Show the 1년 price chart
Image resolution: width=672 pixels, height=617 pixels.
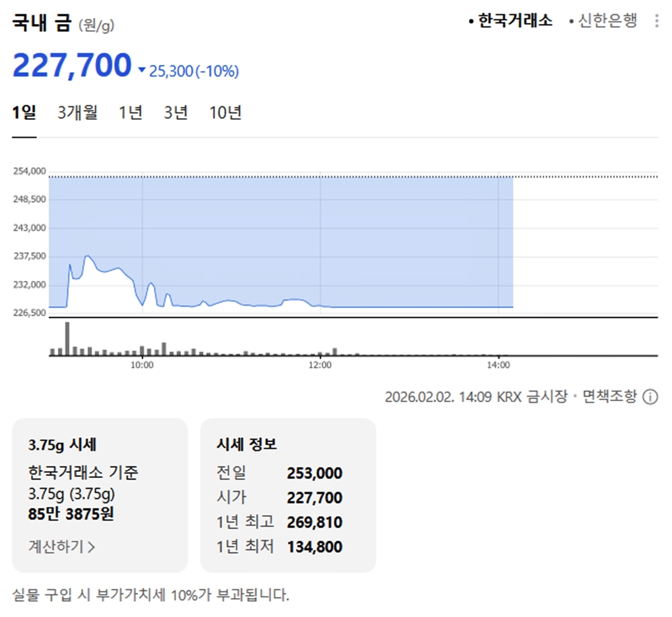tap(130, 113)
